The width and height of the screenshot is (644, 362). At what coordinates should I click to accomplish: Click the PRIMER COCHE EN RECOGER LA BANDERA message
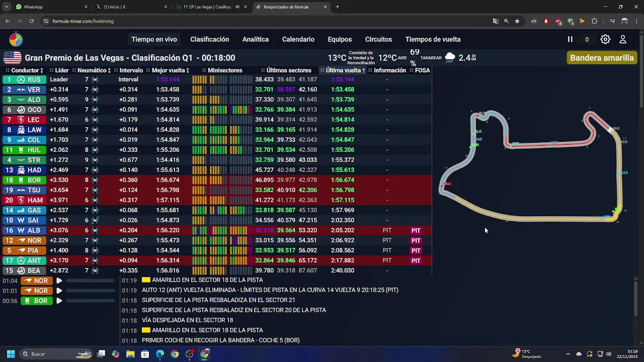coord(221,340)
